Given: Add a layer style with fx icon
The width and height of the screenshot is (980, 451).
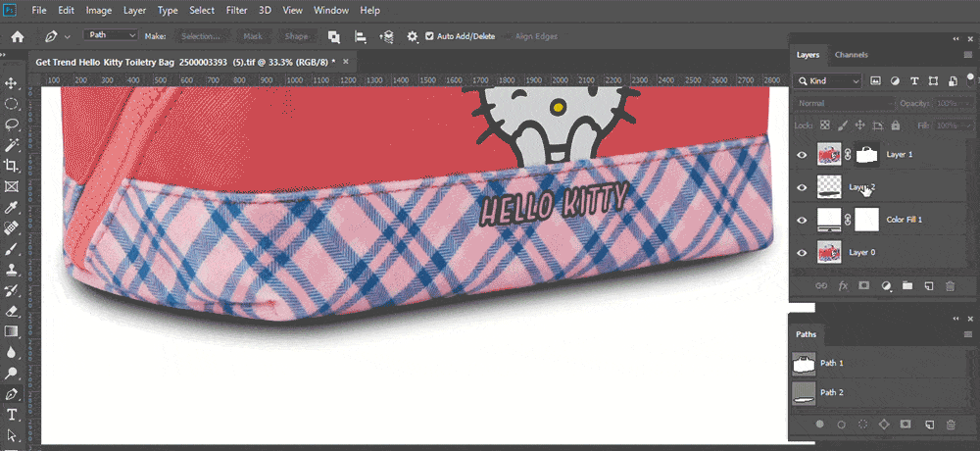Looking at the screenshot, I should pyautogui.click(x=843, y=286).
